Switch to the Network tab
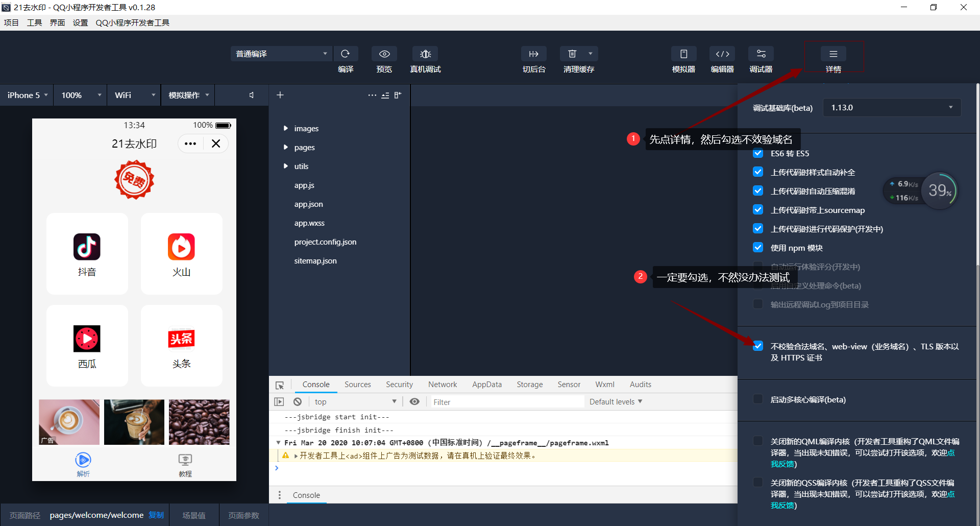 pos(442,385)
